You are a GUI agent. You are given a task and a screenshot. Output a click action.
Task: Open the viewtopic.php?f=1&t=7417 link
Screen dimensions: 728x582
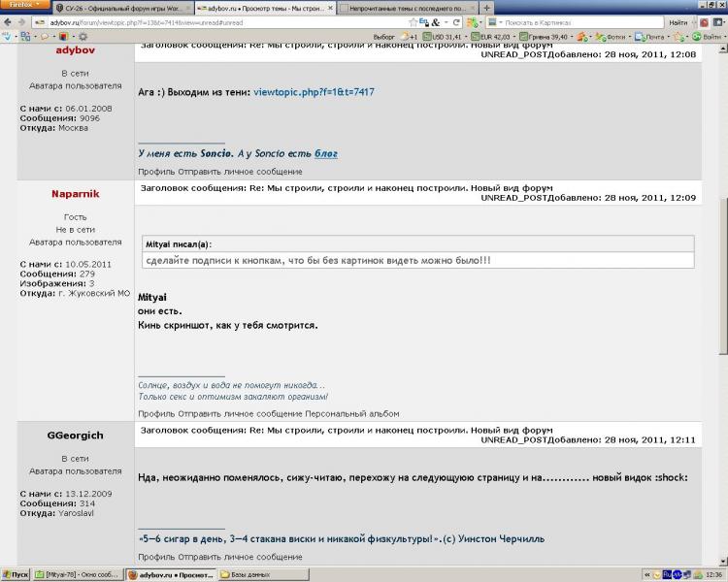point(314,91)
